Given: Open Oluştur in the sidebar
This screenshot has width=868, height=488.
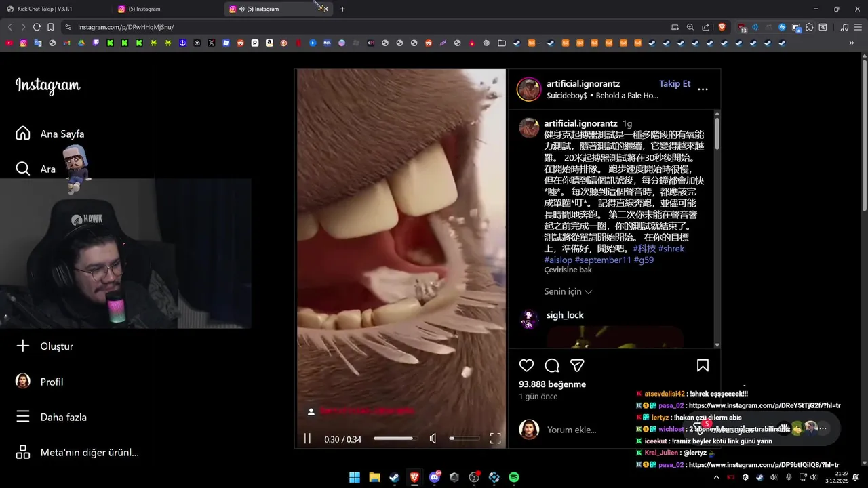Looking at the screenshot, I should point(45,346).
